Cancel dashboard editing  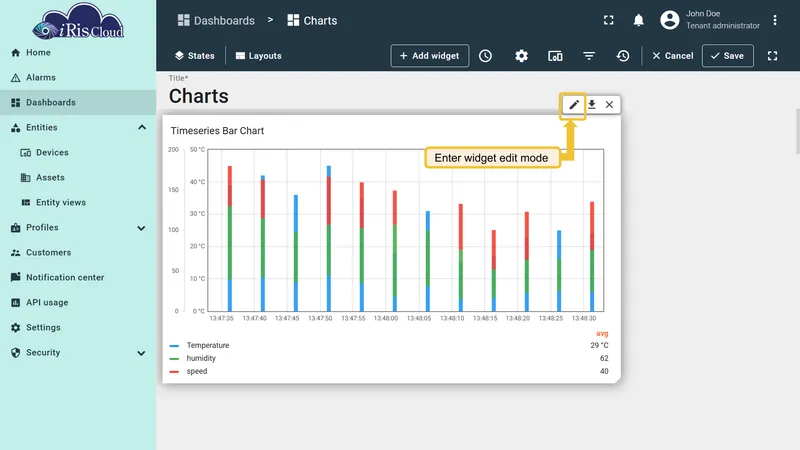672,56
